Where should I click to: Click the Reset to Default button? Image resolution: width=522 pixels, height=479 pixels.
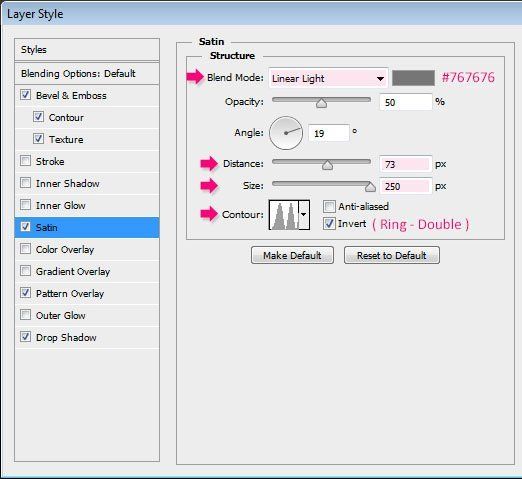pos(392,255)
